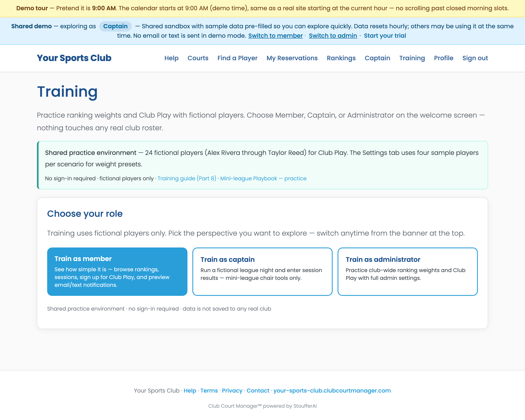Click the 'Shared demo' banner label
This screenshot has width=525, height=420.
31,26
